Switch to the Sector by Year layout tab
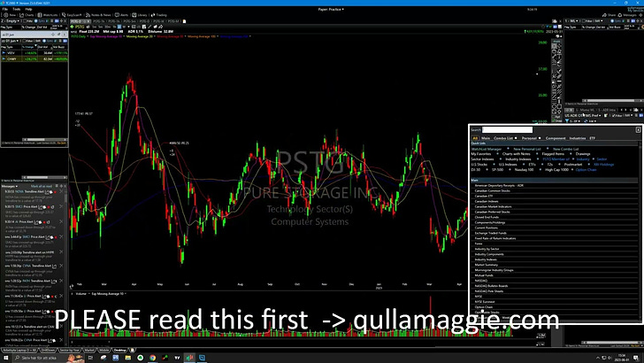Image resolution: width=644 pixels, height=363 pixels. pyautogui.click(x=69, y=351)
